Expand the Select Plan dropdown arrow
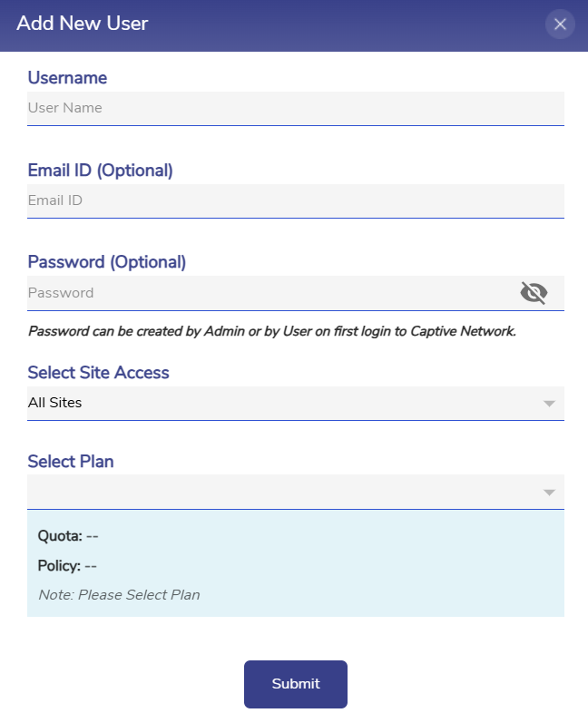This screenshot has height=713, width=588. pos(548,493)
